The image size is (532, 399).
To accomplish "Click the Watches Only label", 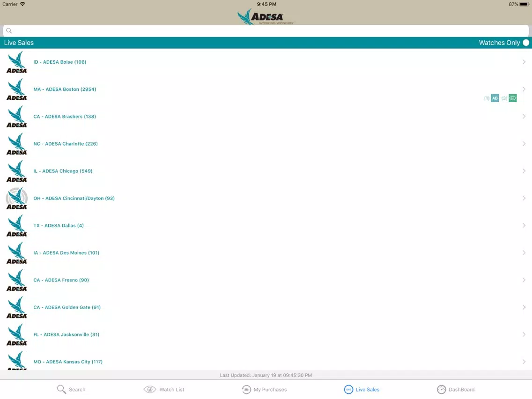I will pos(499,43).
